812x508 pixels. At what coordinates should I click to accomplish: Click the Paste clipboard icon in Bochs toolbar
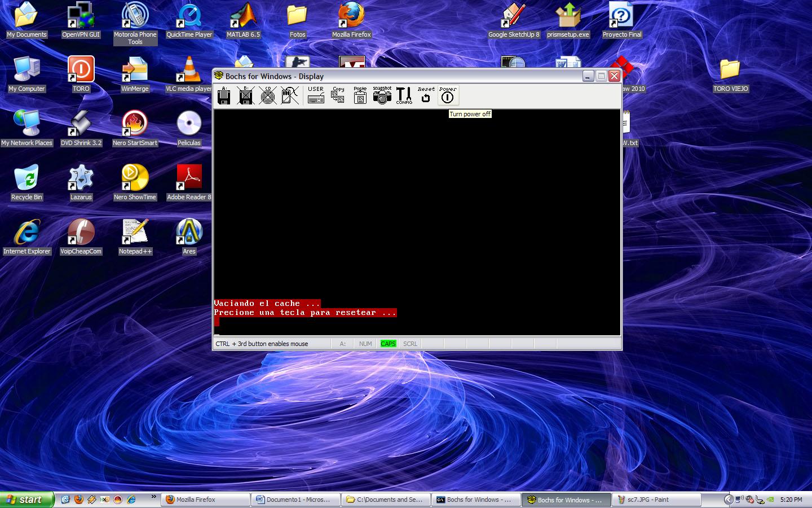[x=360, y=95]
